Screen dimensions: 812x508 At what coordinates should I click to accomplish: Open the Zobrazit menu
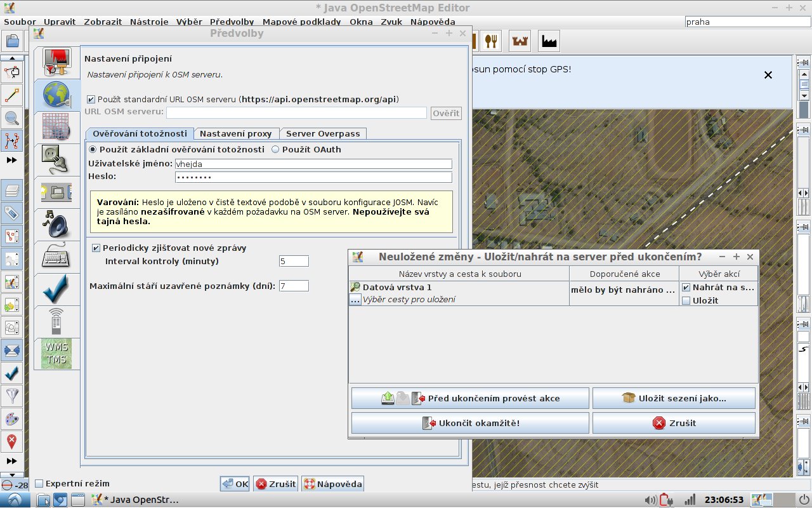coord(103,22)
